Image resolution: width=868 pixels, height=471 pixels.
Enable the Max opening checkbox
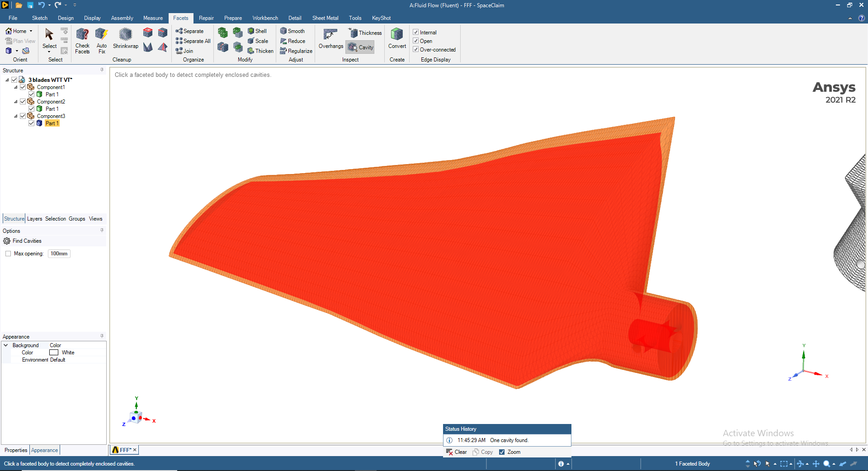point(8,254)
